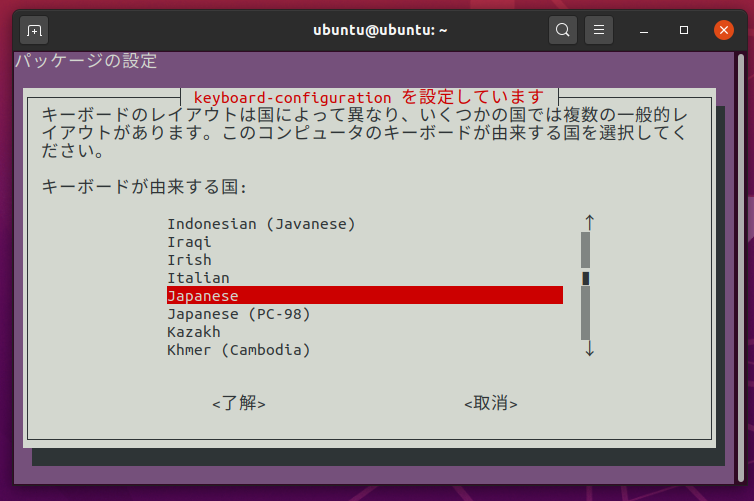
Task: Click the country list scrollbar thumb
Action: [x=586, y=278]
